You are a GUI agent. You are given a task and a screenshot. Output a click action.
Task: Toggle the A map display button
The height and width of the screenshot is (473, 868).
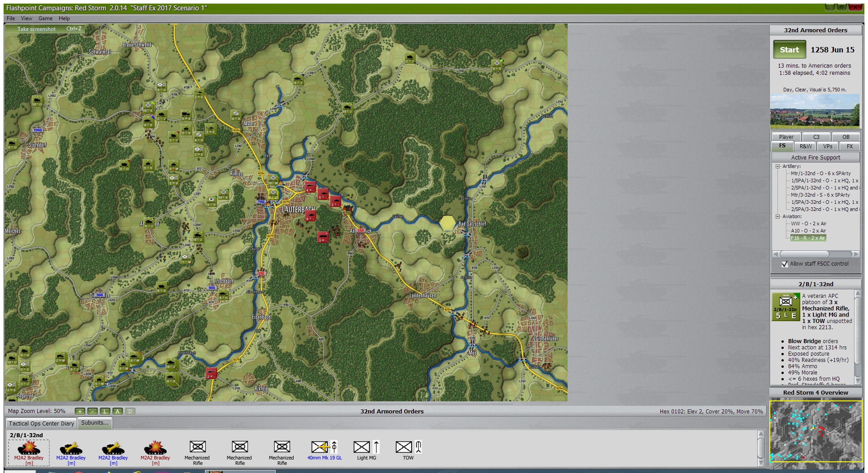[x=117, y=411]
